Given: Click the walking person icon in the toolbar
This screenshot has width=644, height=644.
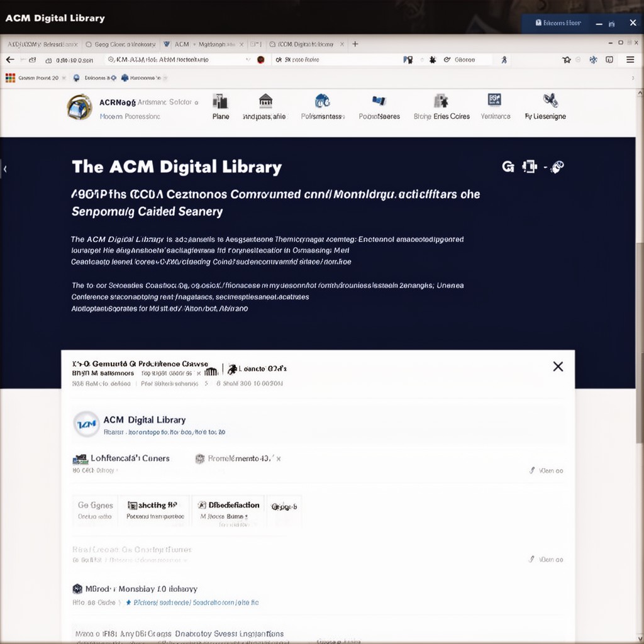Looking at the screenshot, I should point(504,60).
